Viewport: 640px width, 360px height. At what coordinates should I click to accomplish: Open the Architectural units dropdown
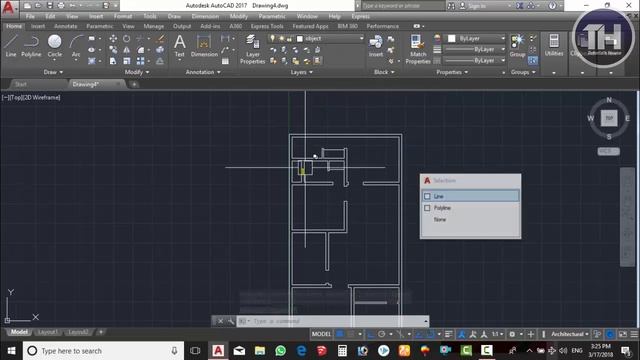[x=570, y=334]
